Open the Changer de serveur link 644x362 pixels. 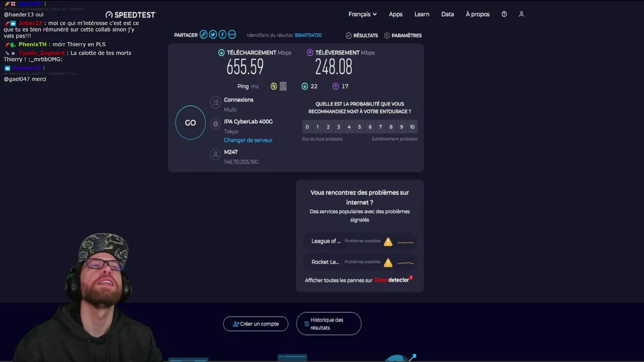tap(248, 140)
